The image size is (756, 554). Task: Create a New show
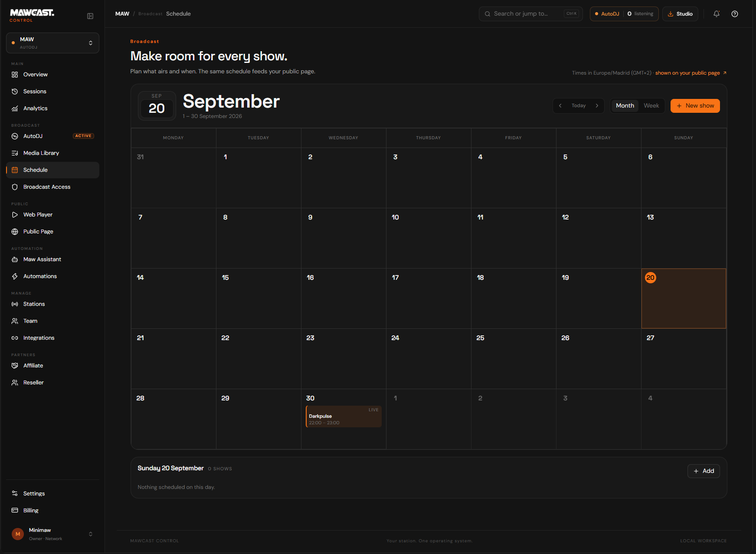[695, 106]
